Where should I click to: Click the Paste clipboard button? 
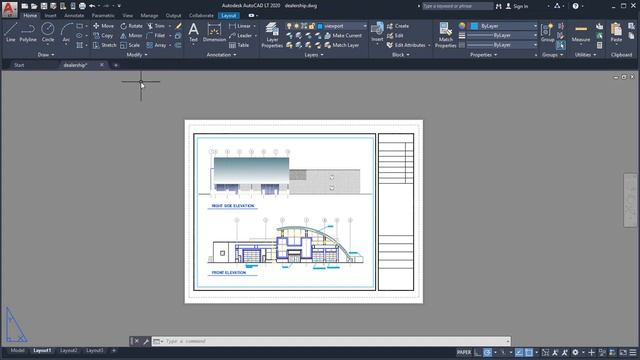point(616,33)
